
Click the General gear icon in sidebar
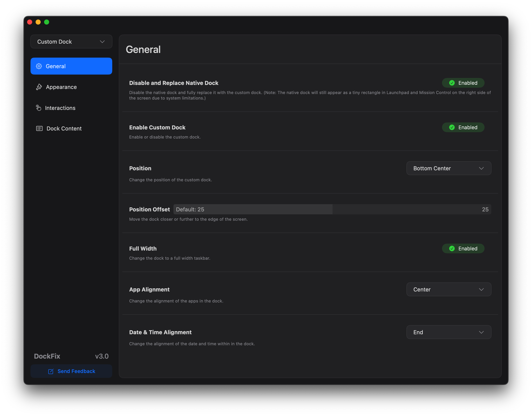pos(39,66)
